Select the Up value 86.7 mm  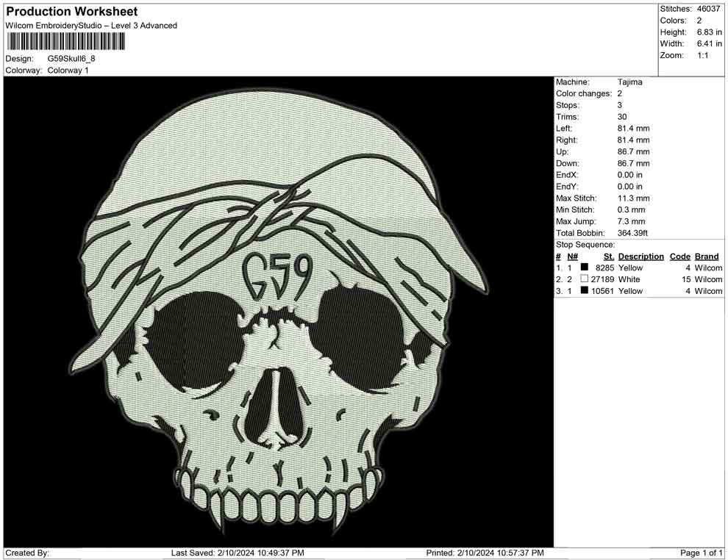tap(633, 151)
